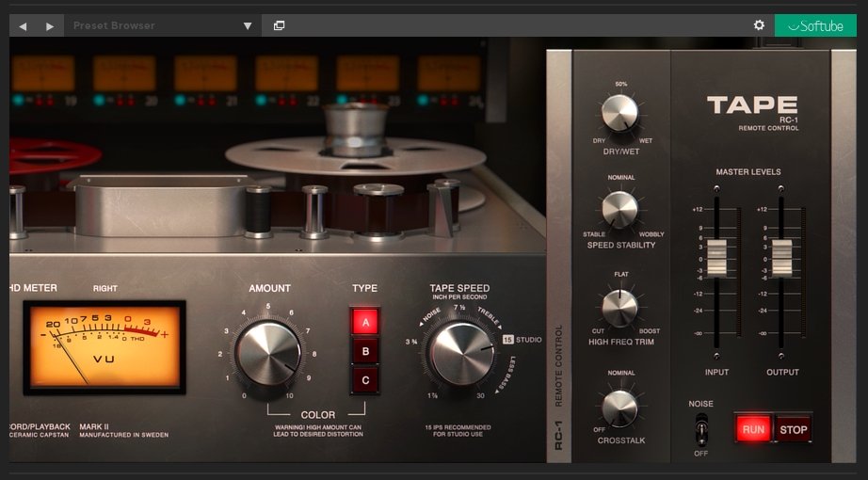The width and height of the screenshot is (868, 480).
Task: Click the Speed Stability knob
Action: coord(620,210)
